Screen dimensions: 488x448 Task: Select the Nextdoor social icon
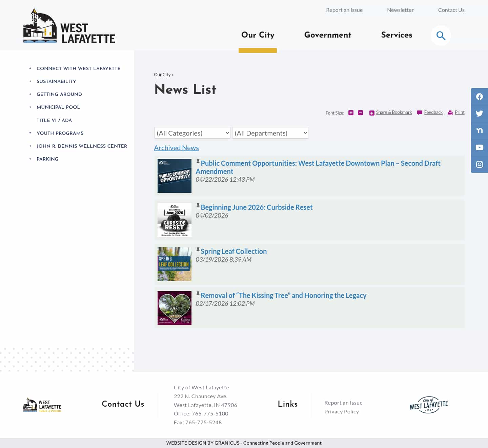coord(479,130)
